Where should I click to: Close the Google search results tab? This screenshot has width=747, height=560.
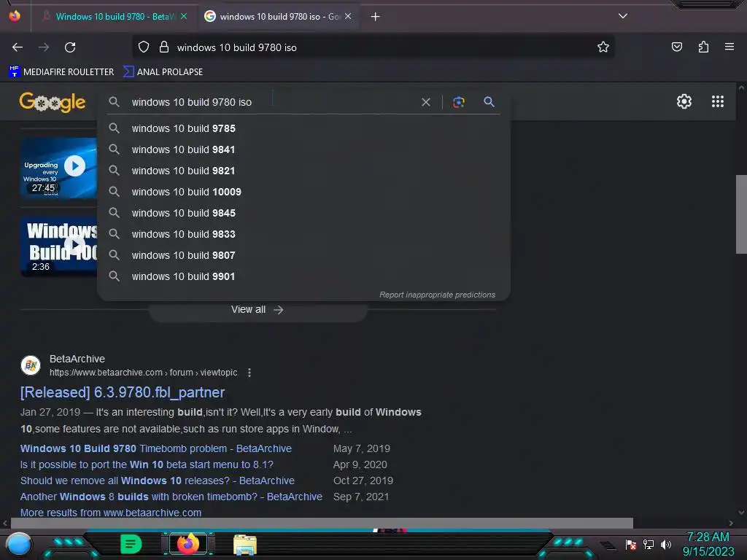(x=348, y=16)
